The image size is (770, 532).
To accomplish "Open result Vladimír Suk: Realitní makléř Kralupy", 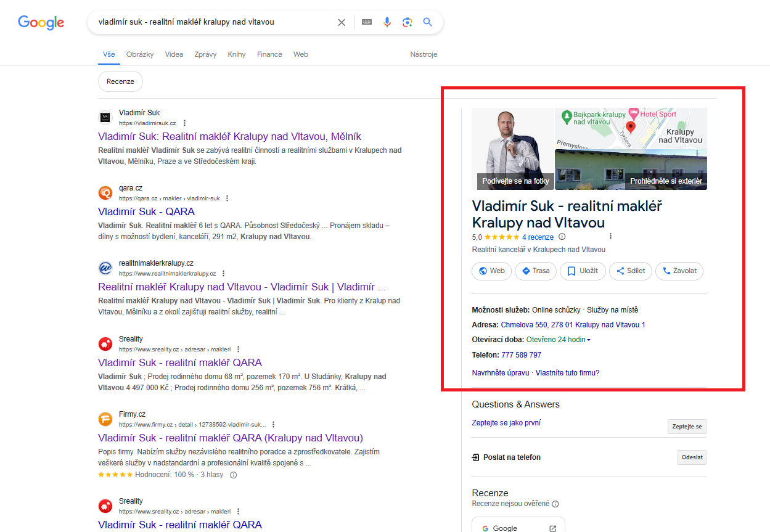I will (x=229, y=137).
